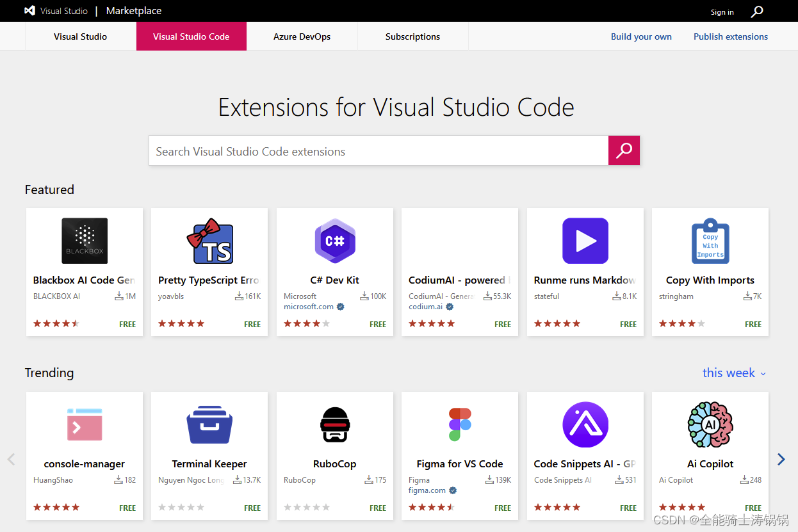The height and width of the screenshot is (532, 798).
Task: Click the pink search button beside the search box
Action: pyautogui.click(x=623, y=150)
